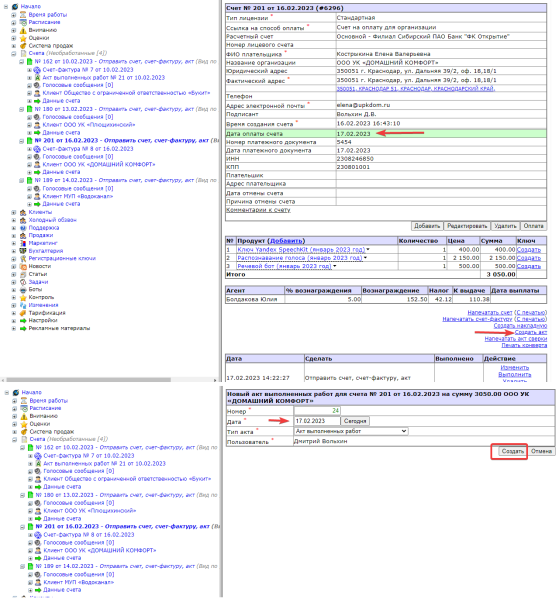Viewport: 559px width, 599px height.
Task: Open dropdown arrow next to Ключ Yandex SpeechKit
Action: [368, 249]
